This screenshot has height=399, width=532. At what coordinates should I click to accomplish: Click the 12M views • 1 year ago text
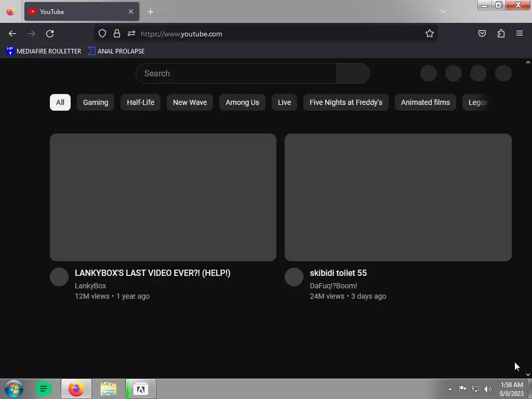112,296
